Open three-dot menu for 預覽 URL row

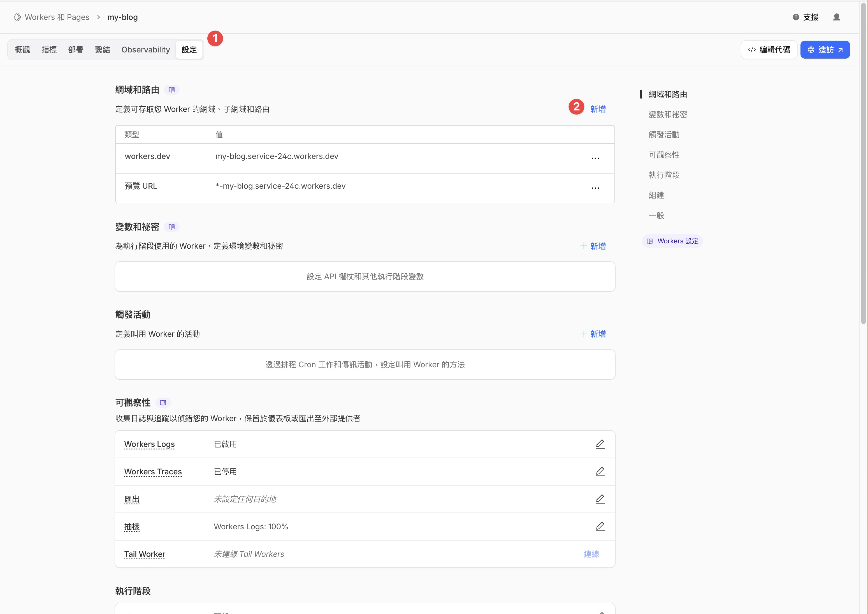tap(595, 188)
